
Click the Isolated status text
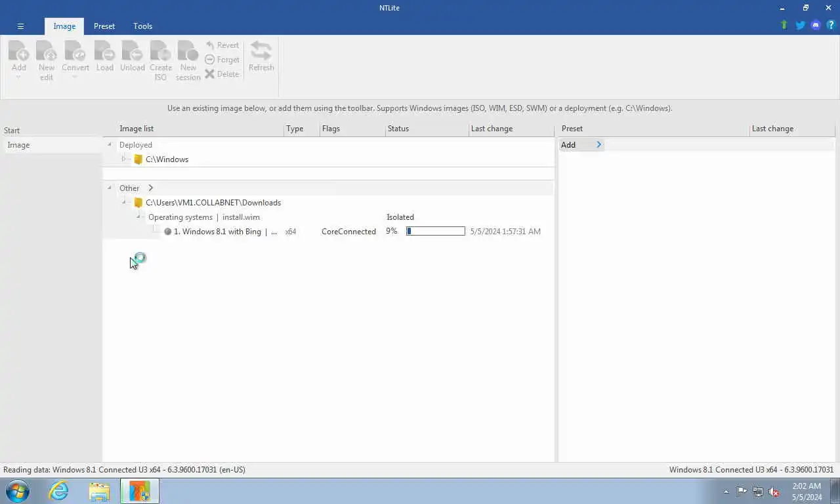[x=400, y=217]
